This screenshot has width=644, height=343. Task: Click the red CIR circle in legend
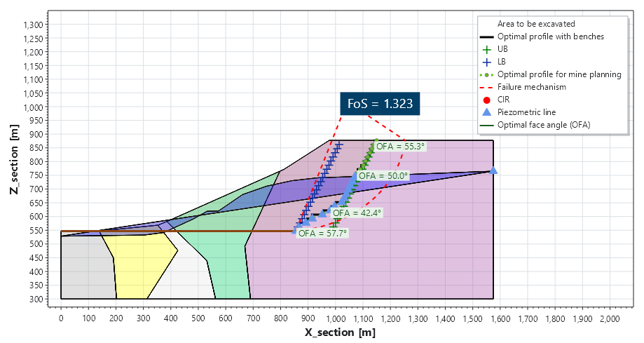pyautogui.click(x=487, y=100)
